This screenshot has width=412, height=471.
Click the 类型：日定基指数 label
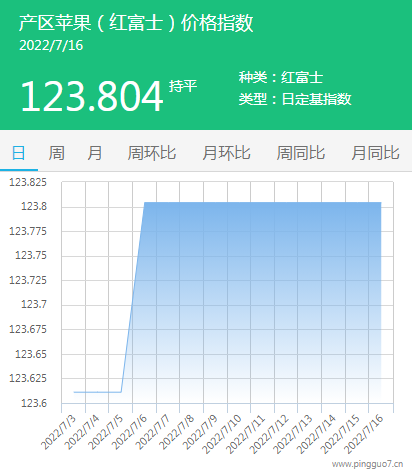coord(295,99)
